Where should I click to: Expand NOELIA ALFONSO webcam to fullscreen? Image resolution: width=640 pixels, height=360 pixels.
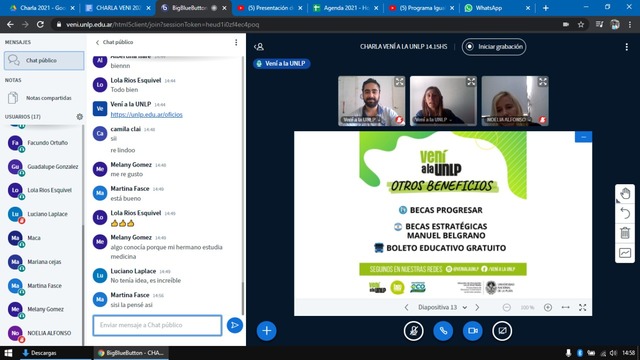[542, 82]
